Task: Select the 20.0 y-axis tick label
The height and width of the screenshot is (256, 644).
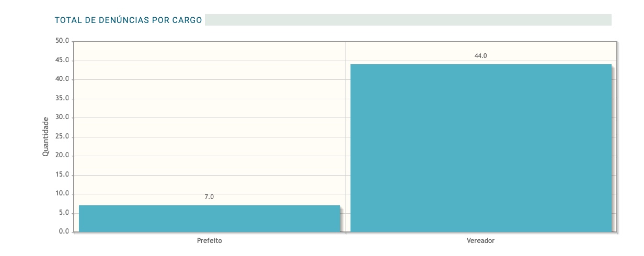Action: point(62,155)
